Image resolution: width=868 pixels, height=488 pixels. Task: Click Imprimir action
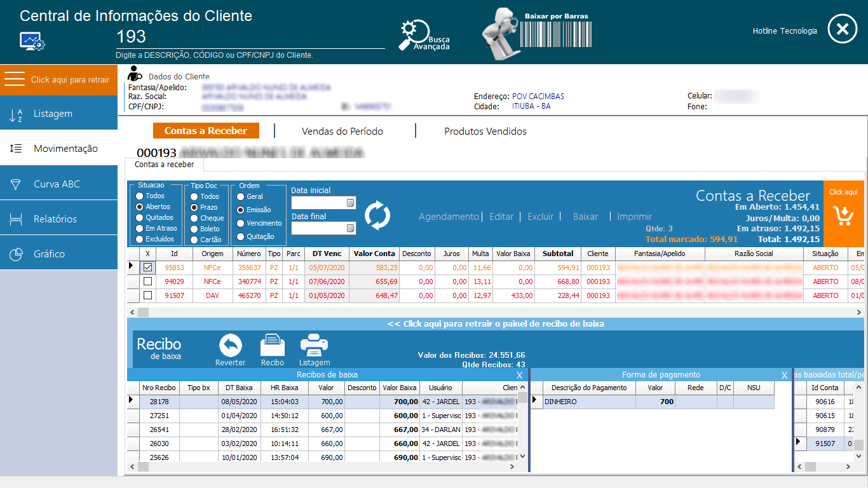click(635, 217)
